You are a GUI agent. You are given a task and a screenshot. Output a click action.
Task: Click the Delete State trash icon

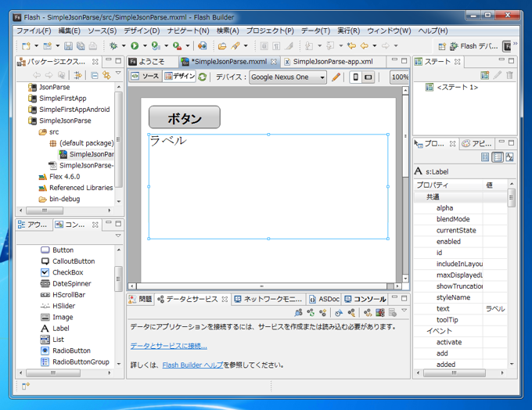pyautogui.click(x=509, y=75)
